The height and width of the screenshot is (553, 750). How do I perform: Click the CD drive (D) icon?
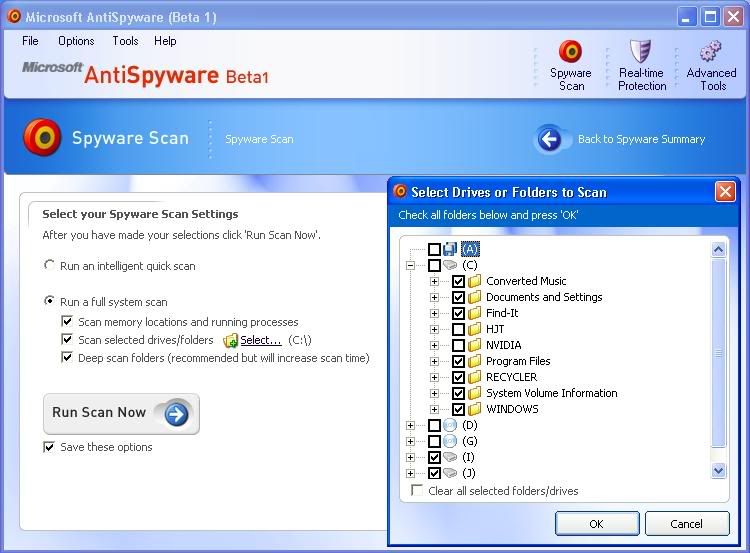point(450,425)
